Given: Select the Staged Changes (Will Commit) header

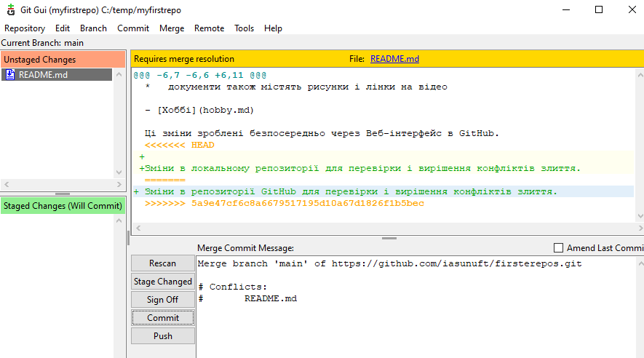Looking at the screenshot, I should point(63,206).
